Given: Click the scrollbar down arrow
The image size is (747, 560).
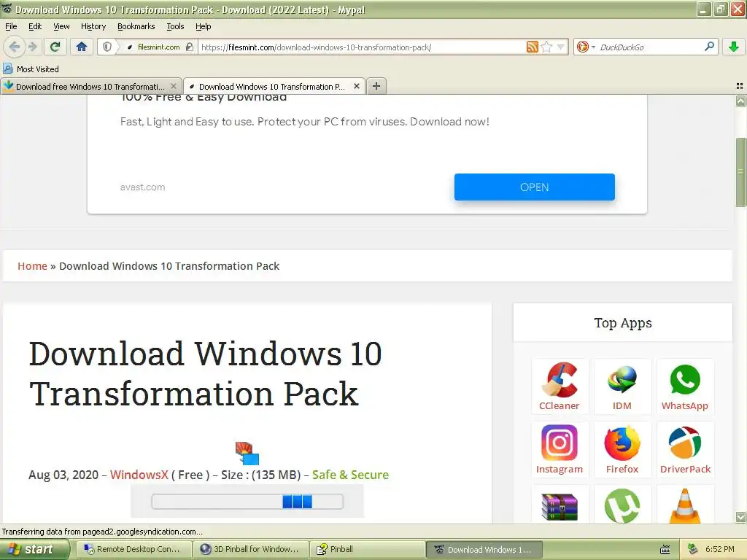Looking at the screenshot, I should (x=741, y=517).
